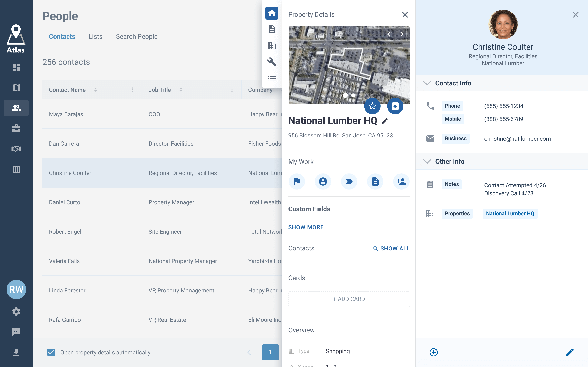Open the briefcase icon in left sidebar
This screenshot has width=588, height=367.
coord(16,128)
